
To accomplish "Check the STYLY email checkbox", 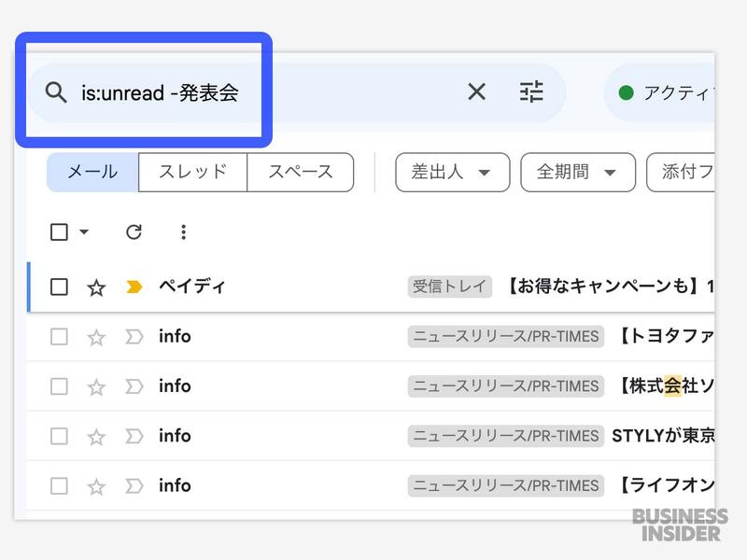I will pyautogui.click(x=59, y=436).
